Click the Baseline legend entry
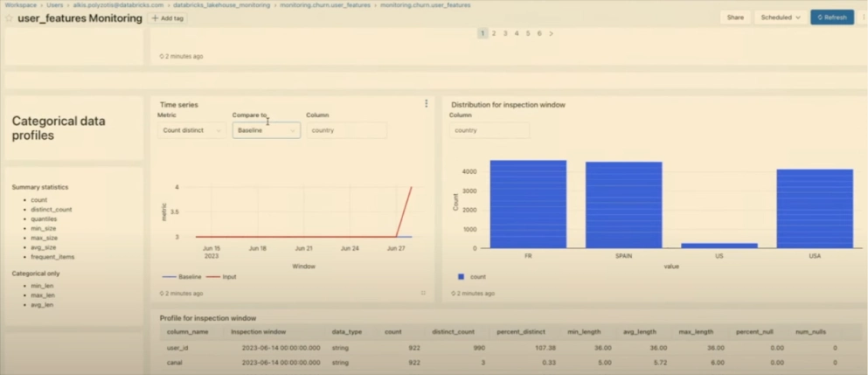Image resolution: width=868 pixels, height=375 pixels. (182, 276)
